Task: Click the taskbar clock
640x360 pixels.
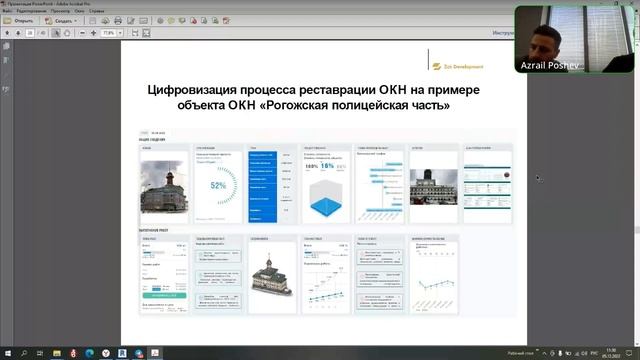Action: (x=611, y=353)
